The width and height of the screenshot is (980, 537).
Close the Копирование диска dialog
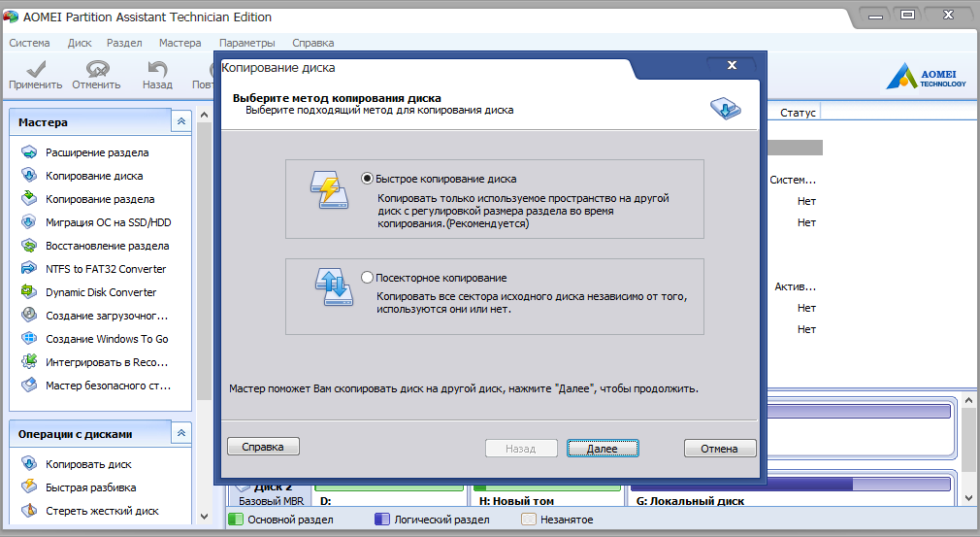coord(732,65)
